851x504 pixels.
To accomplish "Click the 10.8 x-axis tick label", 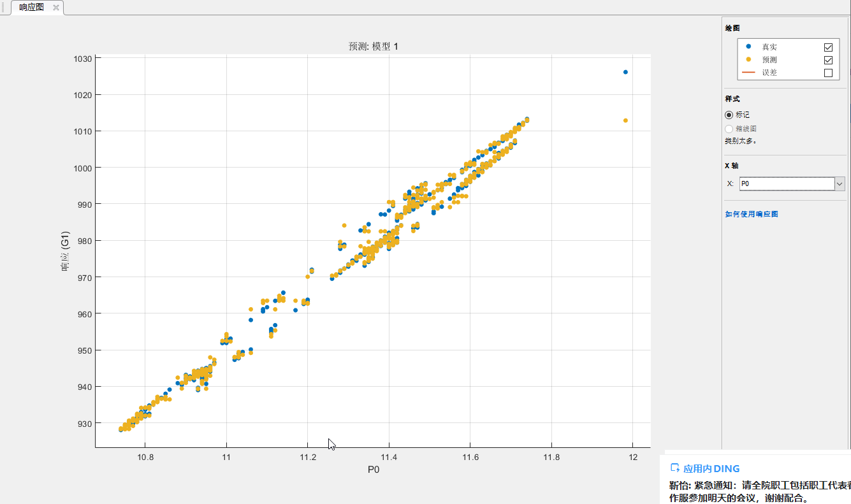I will (x=145, y=457).
